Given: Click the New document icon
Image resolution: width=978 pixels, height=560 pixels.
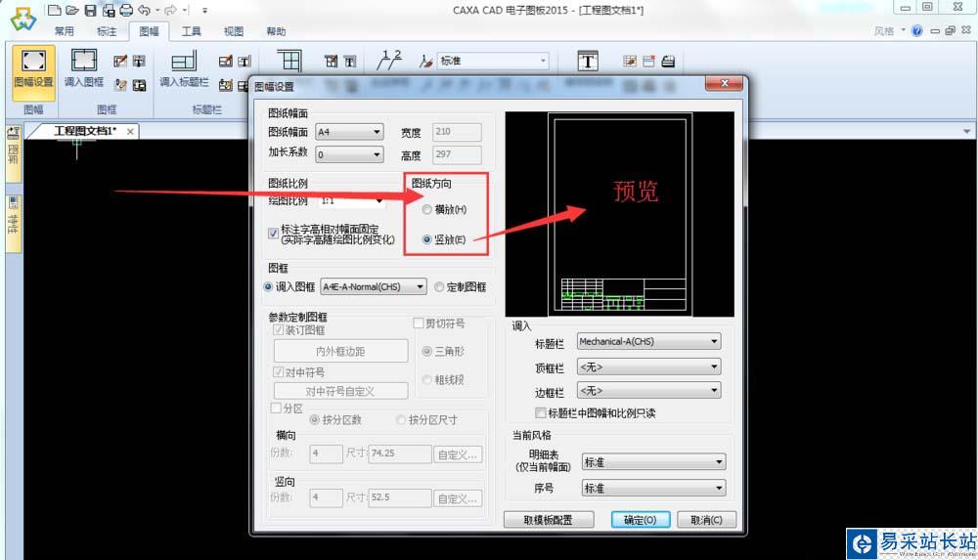Looking at the screenshot, I should 54,10.
